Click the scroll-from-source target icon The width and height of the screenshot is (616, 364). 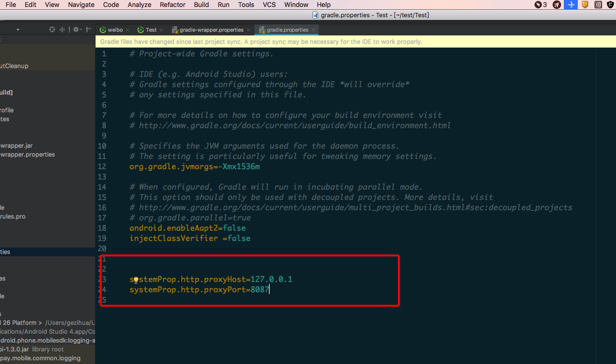52,29
